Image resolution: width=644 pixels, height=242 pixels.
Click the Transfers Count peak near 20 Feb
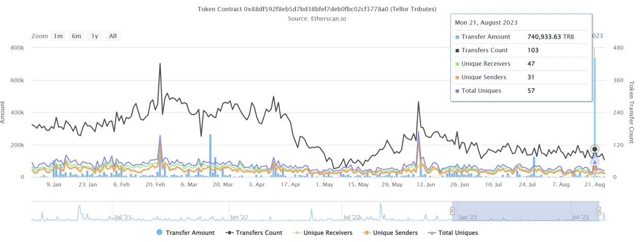pyautogui.click(x=160, y=64)
